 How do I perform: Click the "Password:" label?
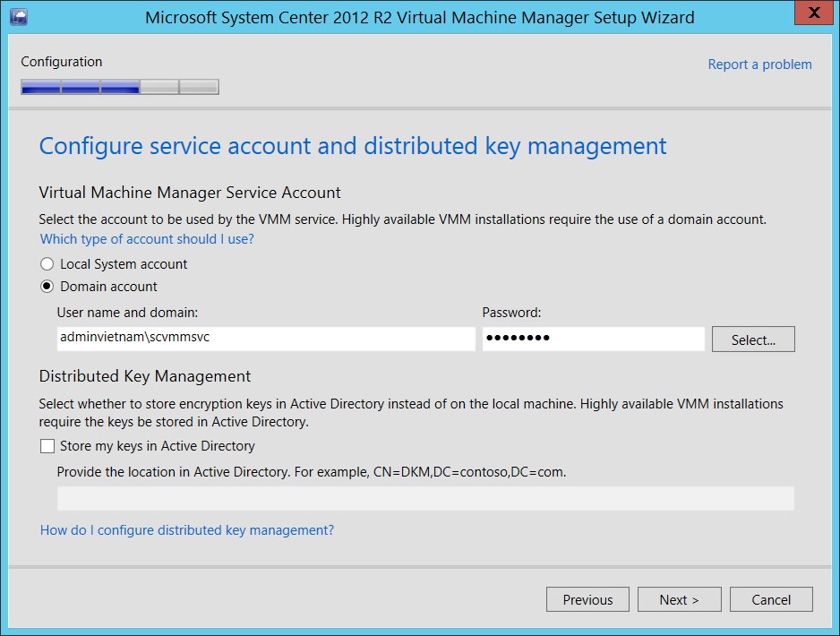coord(511,313)
